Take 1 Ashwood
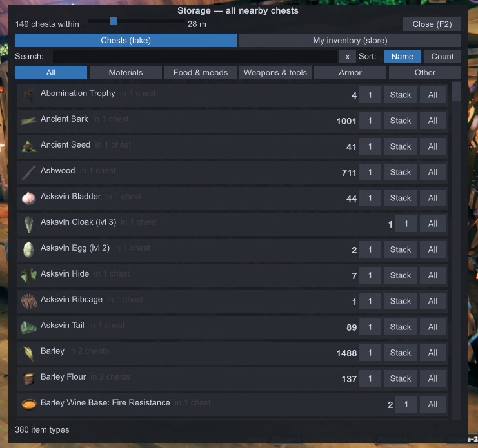Screen dimensions: 478x448 click(370, 172)
